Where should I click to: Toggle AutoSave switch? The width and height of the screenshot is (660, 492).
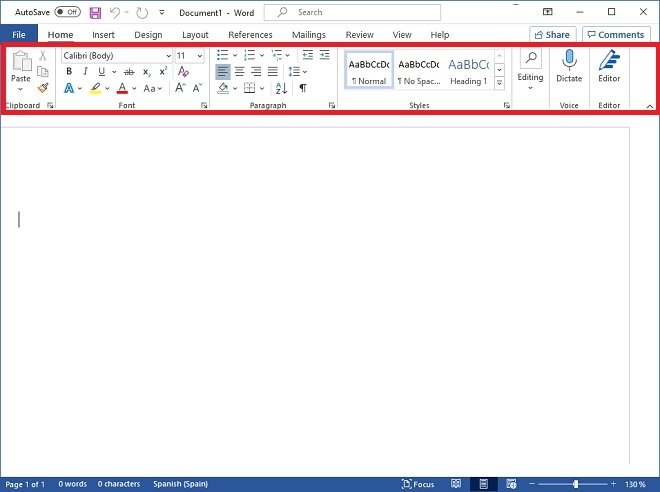(x=67, y=12)
